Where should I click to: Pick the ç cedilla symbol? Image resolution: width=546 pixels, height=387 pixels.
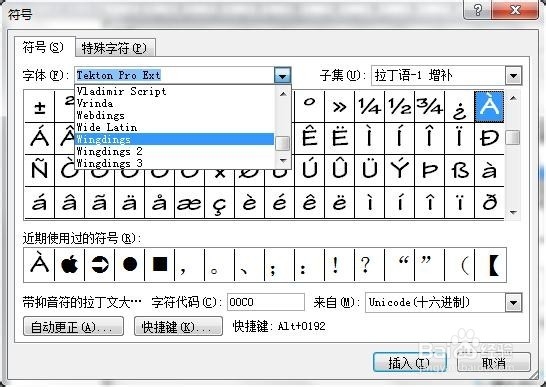pos(219,202)
